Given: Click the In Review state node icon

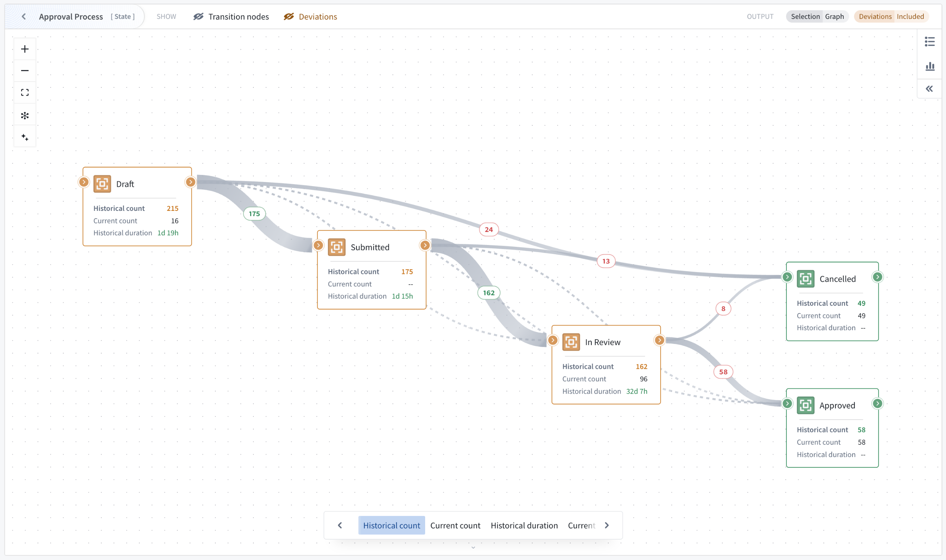Looking at the screenshot, I should point(571,342).
